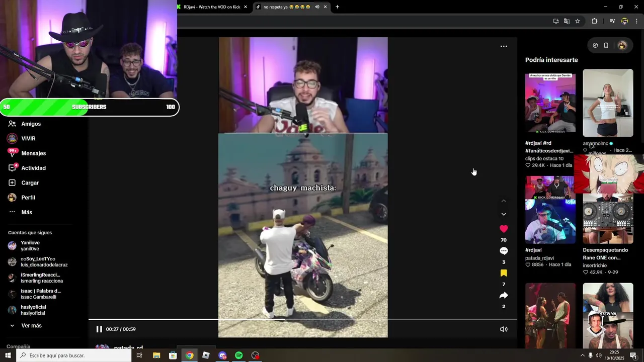Open recommended video 'clips de estaca 10'
The height and width of the screenshot is (362, 644).
[550, 103]
